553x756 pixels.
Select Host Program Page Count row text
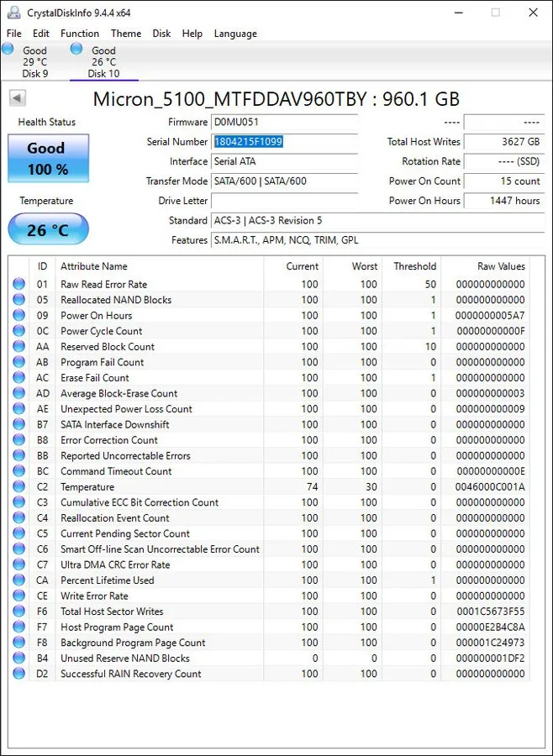coord(117,627)
